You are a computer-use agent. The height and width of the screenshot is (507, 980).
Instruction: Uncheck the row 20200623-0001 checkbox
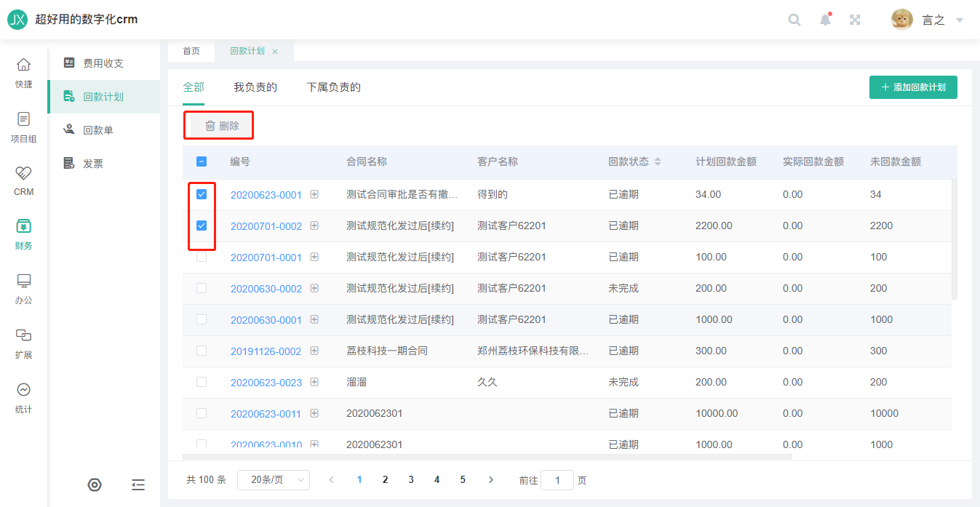[202, 194]
